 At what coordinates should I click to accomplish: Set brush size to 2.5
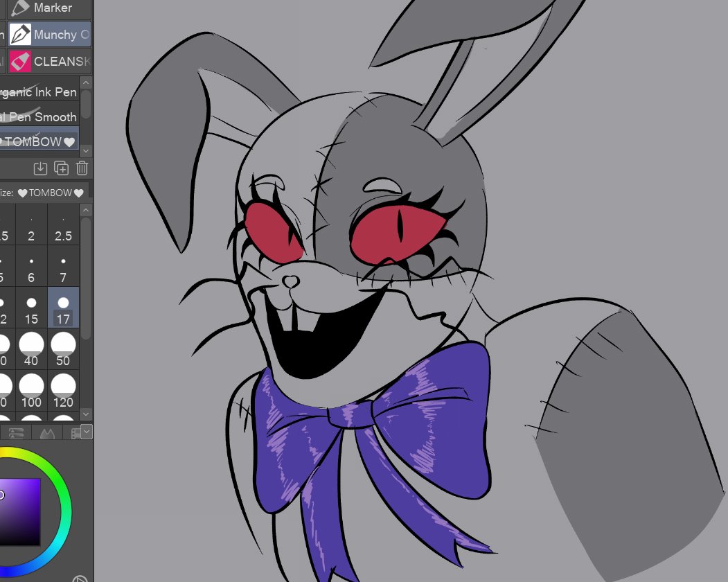point(63,224)
